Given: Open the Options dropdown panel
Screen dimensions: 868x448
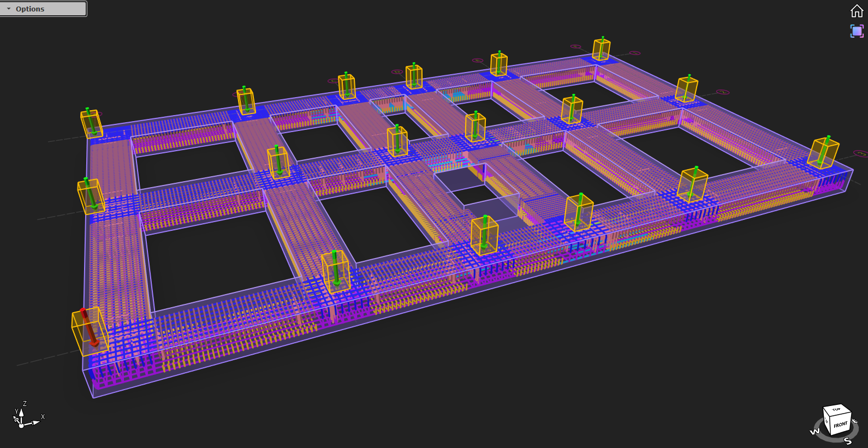Looking at the screenshot, I should click(44, 9).
